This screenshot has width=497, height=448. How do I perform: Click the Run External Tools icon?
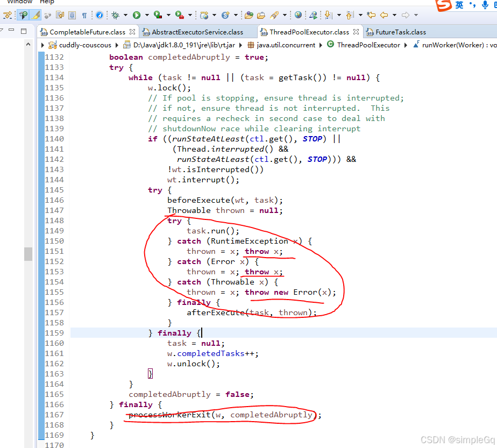click(x=180, y=15)
